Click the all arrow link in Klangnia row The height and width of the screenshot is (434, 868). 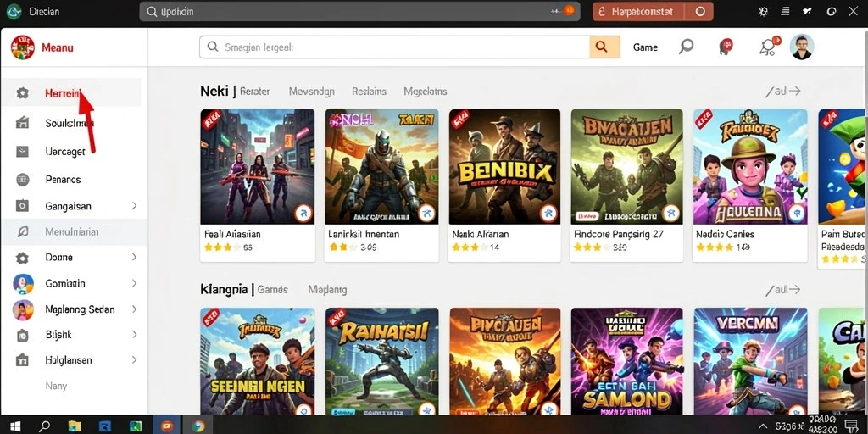[x=782, y=290]
